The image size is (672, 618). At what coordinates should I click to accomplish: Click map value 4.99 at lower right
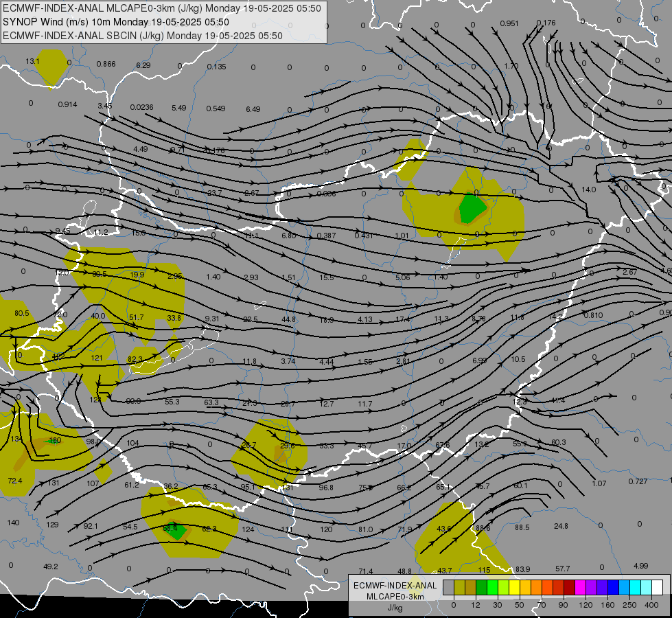click(640, 566)
